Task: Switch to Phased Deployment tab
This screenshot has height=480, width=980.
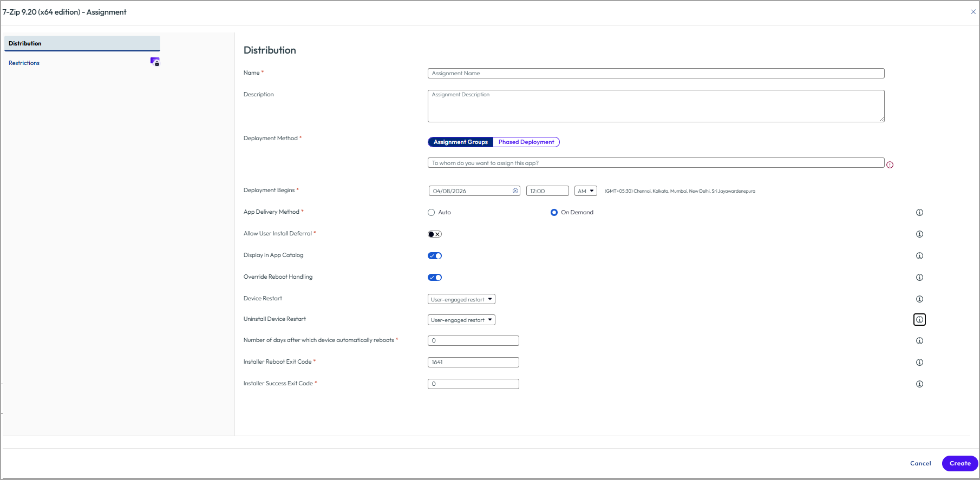Action: click(x=526, y=142)
